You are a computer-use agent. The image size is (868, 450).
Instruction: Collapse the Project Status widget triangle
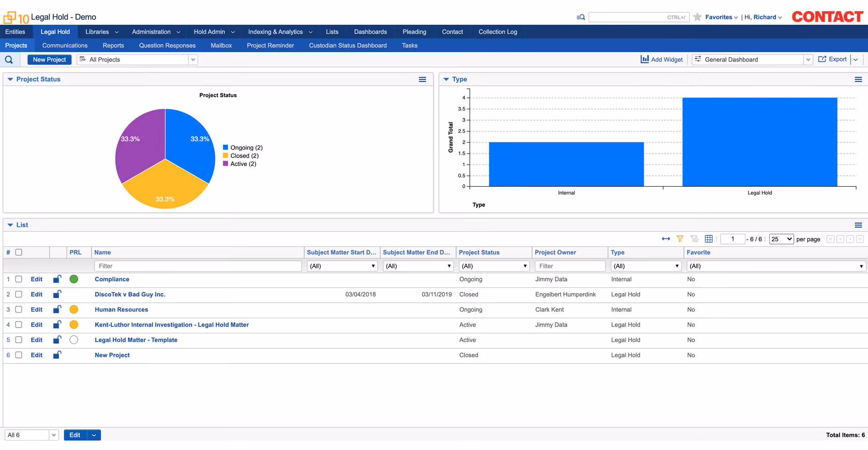click(x=10, y=80)
